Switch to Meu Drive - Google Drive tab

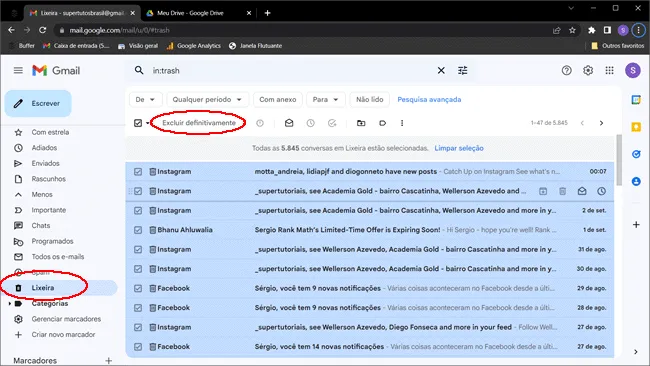pos(198,13)
